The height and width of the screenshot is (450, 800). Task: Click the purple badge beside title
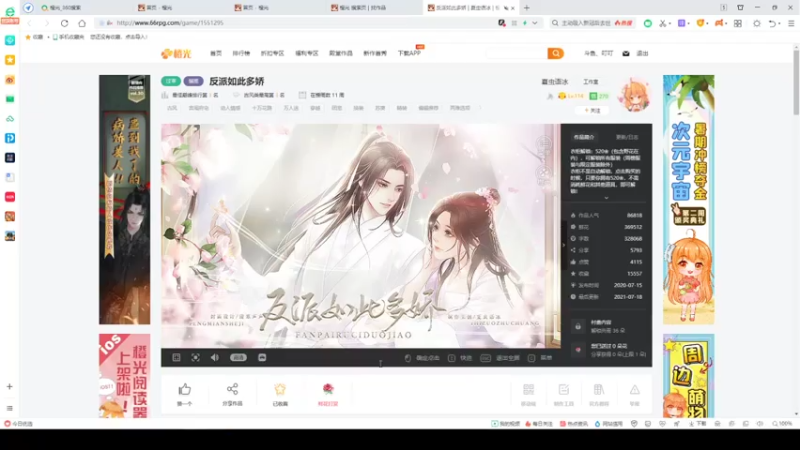193,81
